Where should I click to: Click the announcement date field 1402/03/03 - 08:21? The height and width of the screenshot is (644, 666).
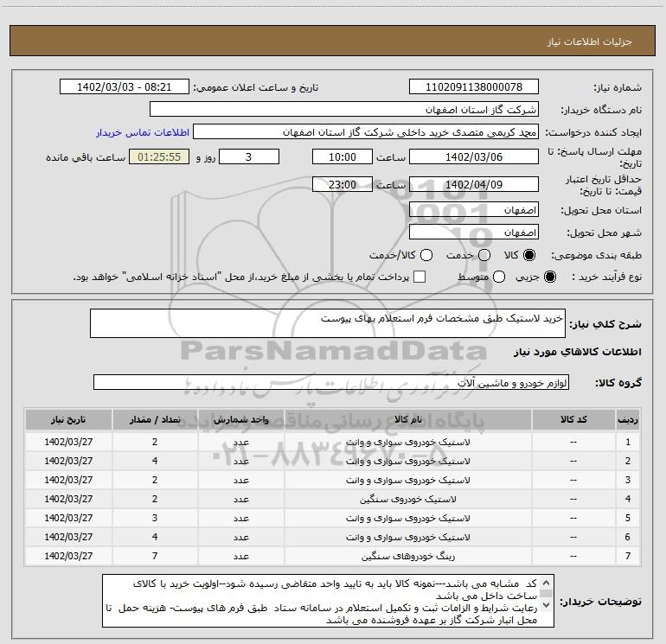(125, 87)
